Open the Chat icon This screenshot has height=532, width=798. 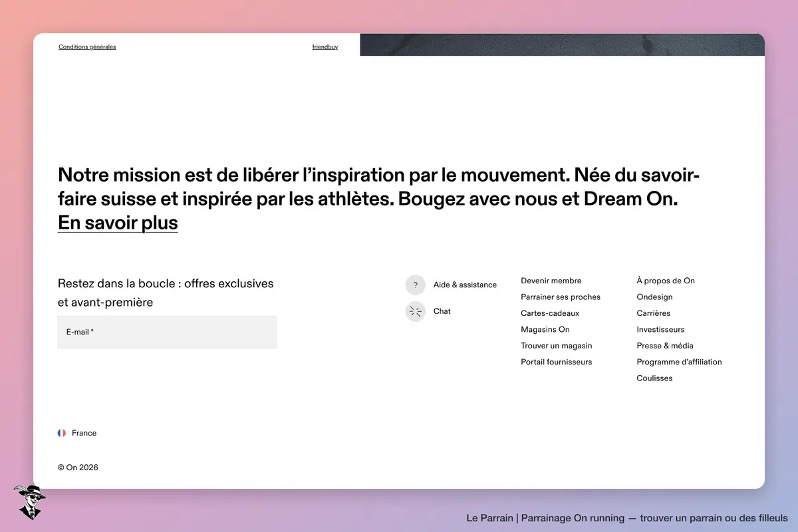click(x=415, y=311)
